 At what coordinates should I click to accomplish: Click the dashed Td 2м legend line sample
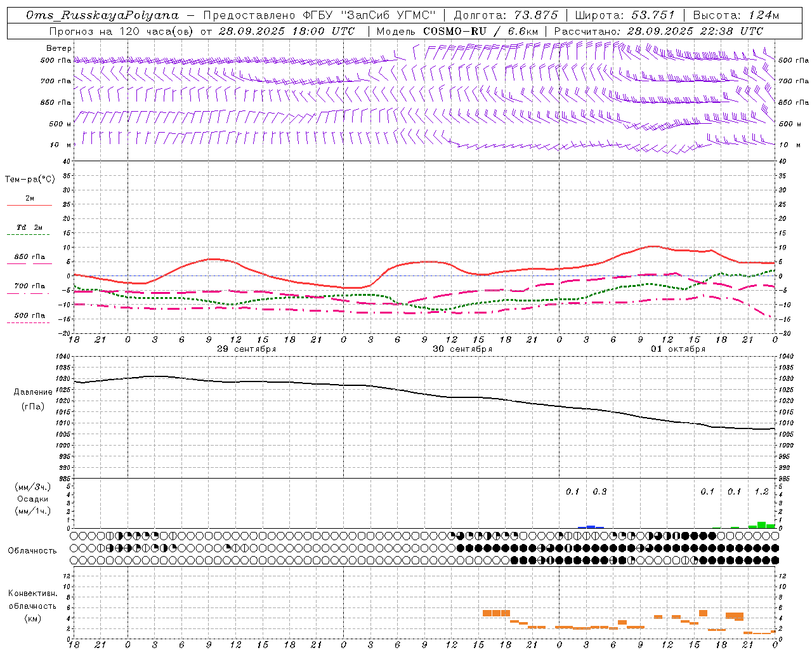29,235
